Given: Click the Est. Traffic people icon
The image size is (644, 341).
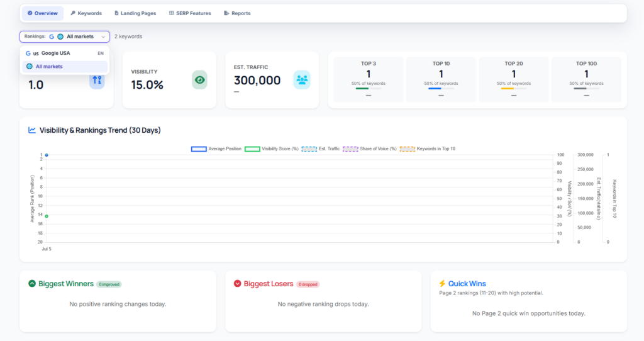Looking at the screenshot, I should 302,80.
